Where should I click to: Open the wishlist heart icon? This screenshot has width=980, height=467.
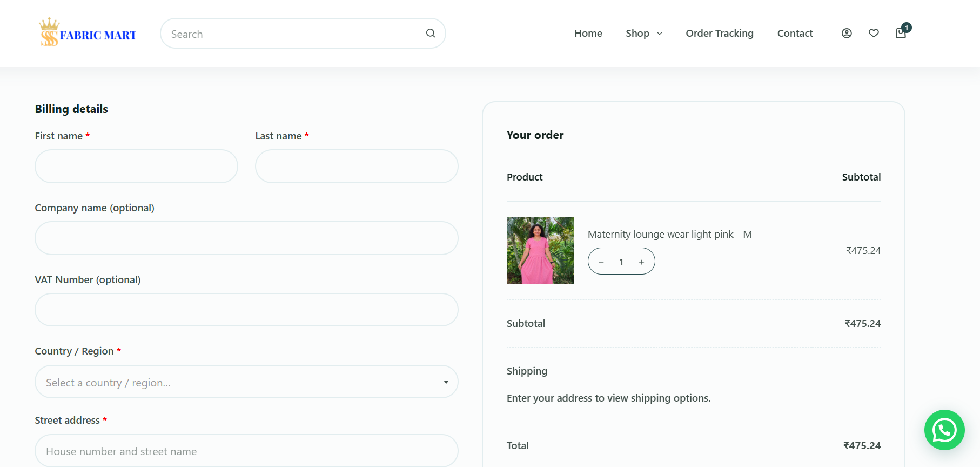[x=874, y=34]
